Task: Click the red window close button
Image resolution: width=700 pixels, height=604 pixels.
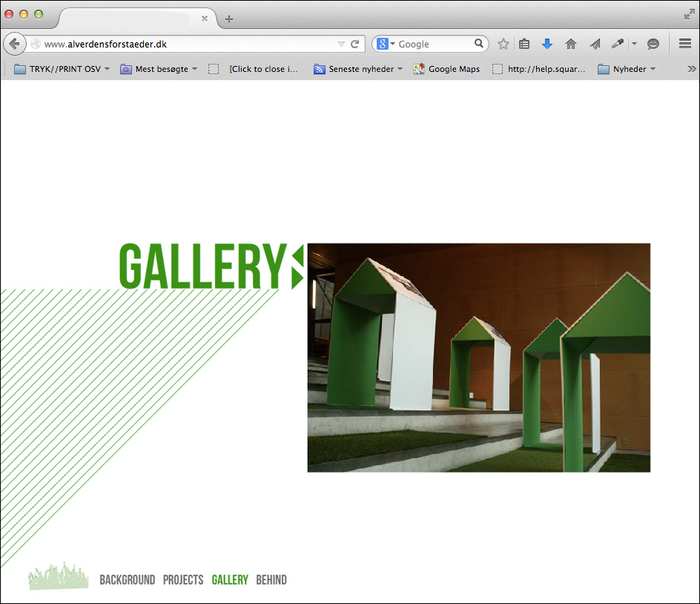Action: (8, 14)
